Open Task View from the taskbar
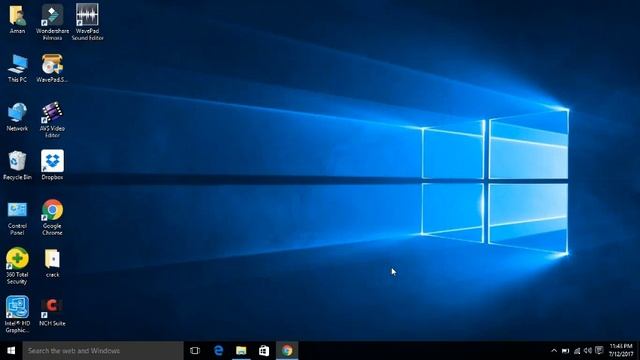 pos(195,351)
